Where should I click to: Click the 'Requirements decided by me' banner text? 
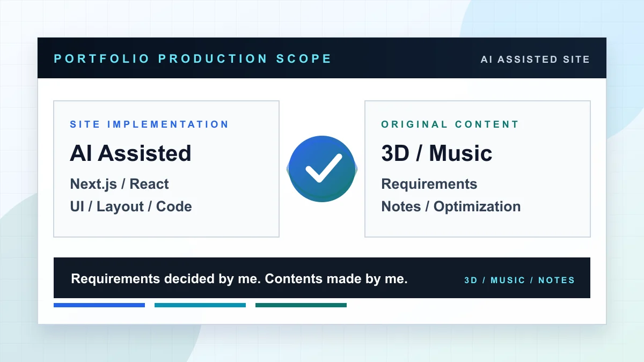coord(166,279)
